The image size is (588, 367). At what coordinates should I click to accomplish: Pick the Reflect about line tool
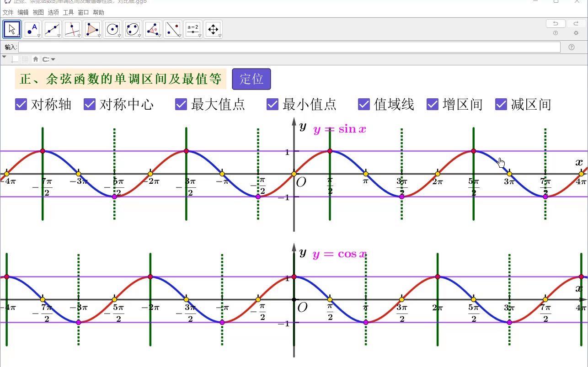click(x=173, y=29)
